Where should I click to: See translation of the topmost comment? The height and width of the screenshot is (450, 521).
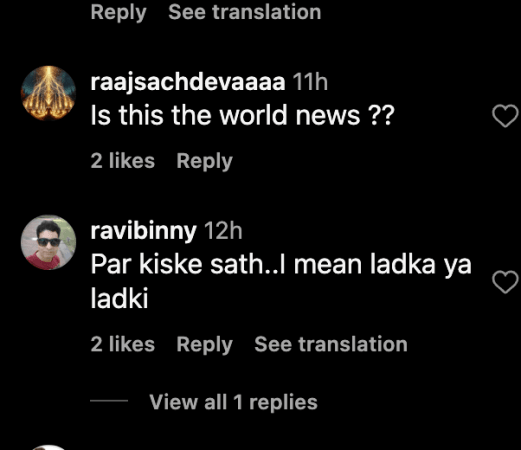pyautogui.click(x=245, y=12)
